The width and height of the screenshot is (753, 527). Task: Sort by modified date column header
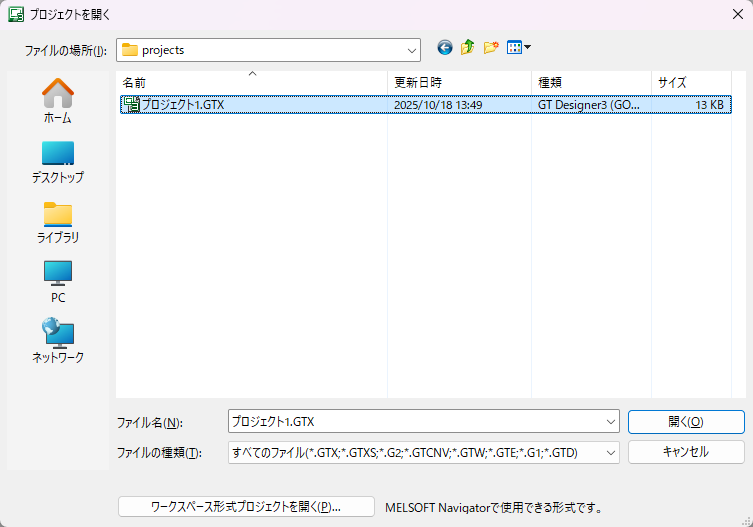(458, 82)
